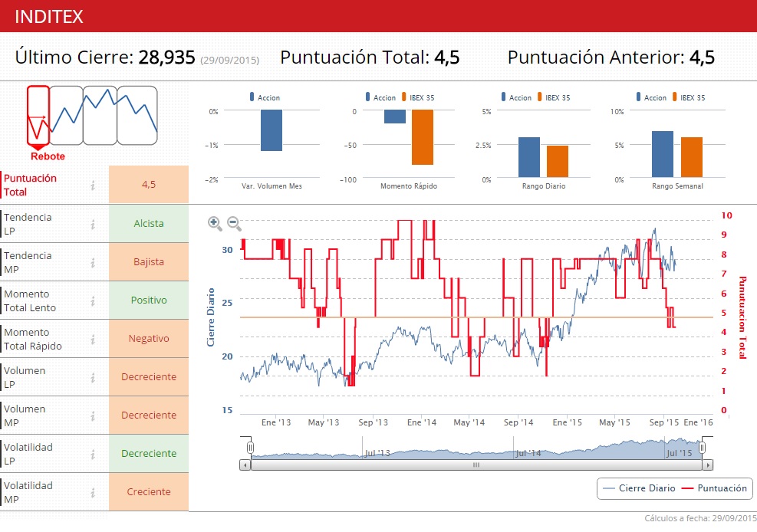Click Decreciente value for Volatilidad LP
Image resolution: width=757 pixels, height=532 pixels.
tap(149, 453)
